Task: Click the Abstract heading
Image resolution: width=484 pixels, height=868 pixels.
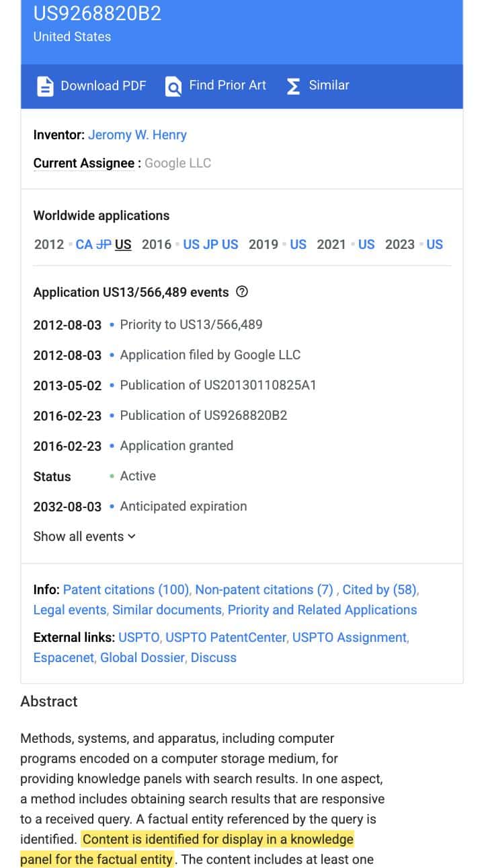Action: [49, 701]
